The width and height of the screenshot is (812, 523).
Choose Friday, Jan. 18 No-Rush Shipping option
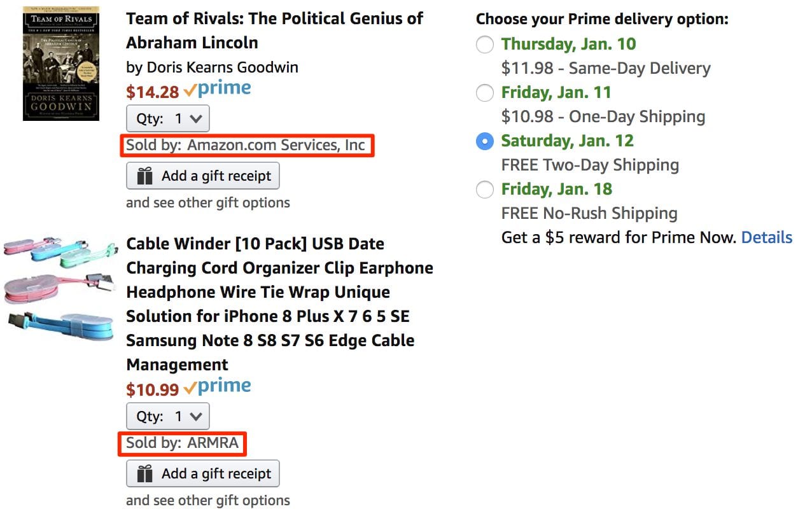[485, 190]
